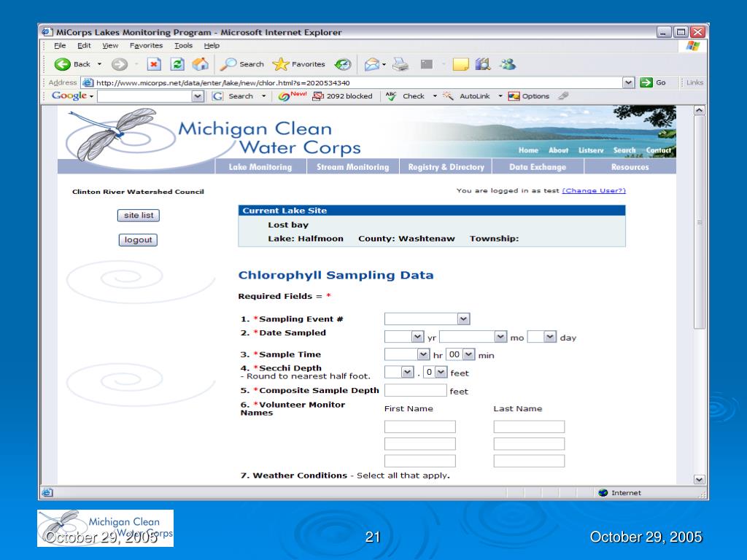This screenshot has width=747, height=560.
Task: Click the Windows flag logo
Action: coord(693,46)
